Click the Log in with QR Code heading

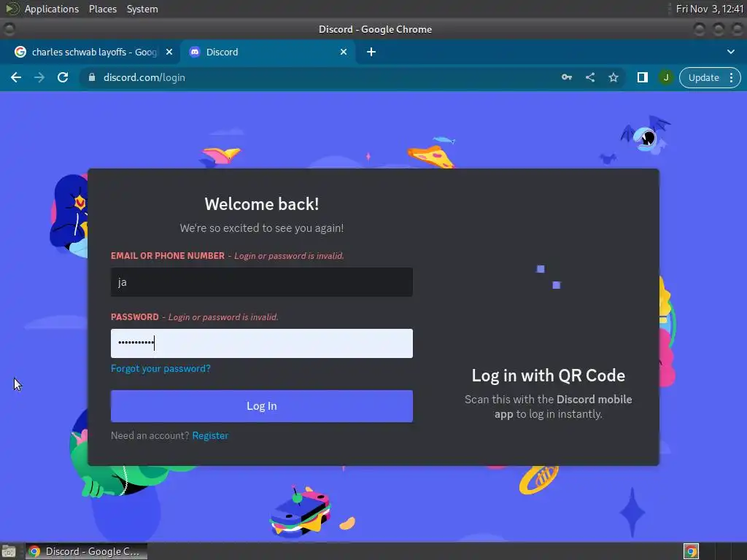click(549, 376)
